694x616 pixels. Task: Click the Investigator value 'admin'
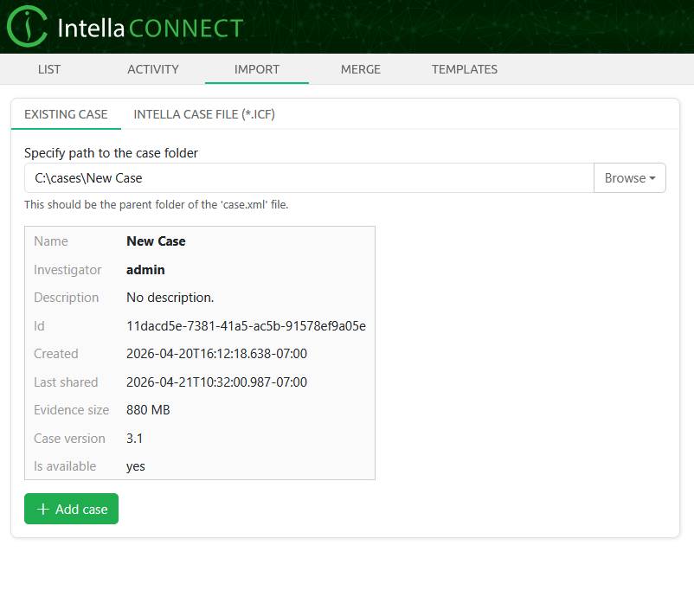[x=145, y=270]
